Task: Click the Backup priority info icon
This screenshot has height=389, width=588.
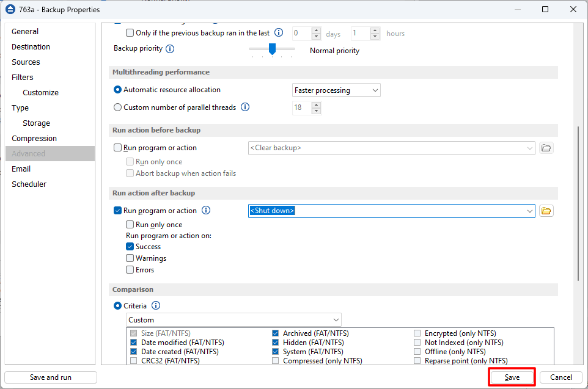Action: (x=171, y=48)
